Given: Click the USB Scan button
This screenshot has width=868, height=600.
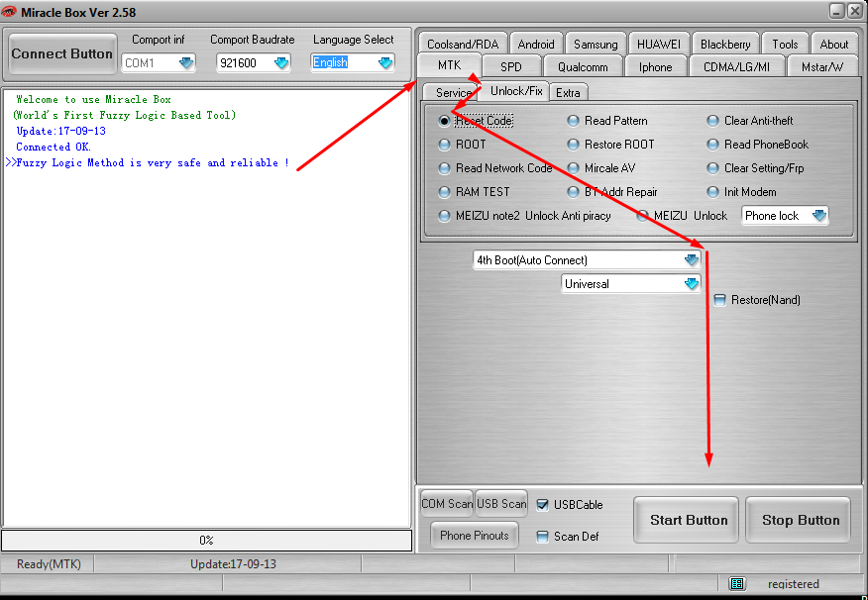Looking at the screenshot, I should tap(501, 504).
